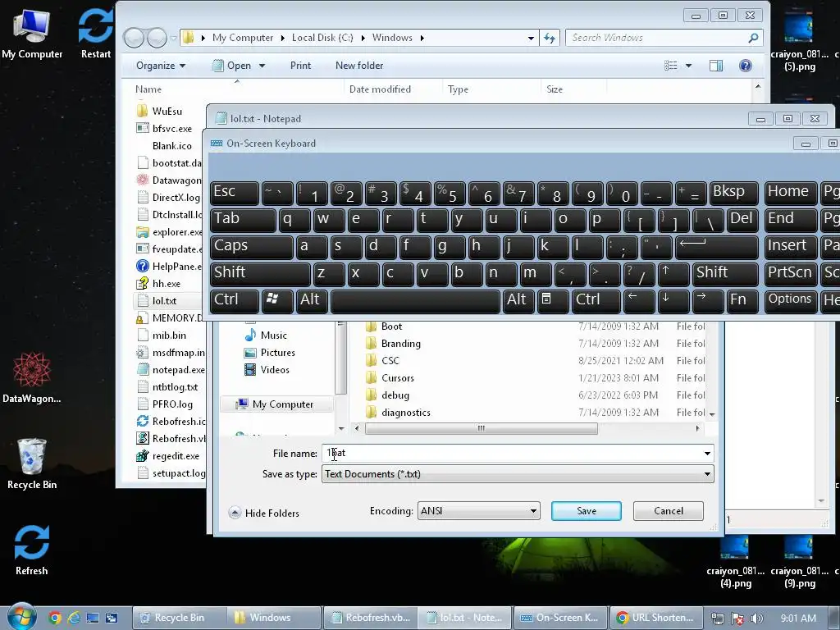The width and height of the screenshot is (840, 630).
Task: Open Organize dropdown in Explorer
Action: [x=161, y=66]
